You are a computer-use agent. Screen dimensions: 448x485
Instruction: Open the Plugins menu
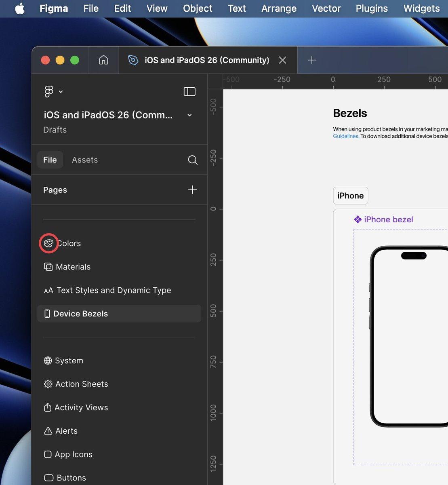click(x=372, y=8)
